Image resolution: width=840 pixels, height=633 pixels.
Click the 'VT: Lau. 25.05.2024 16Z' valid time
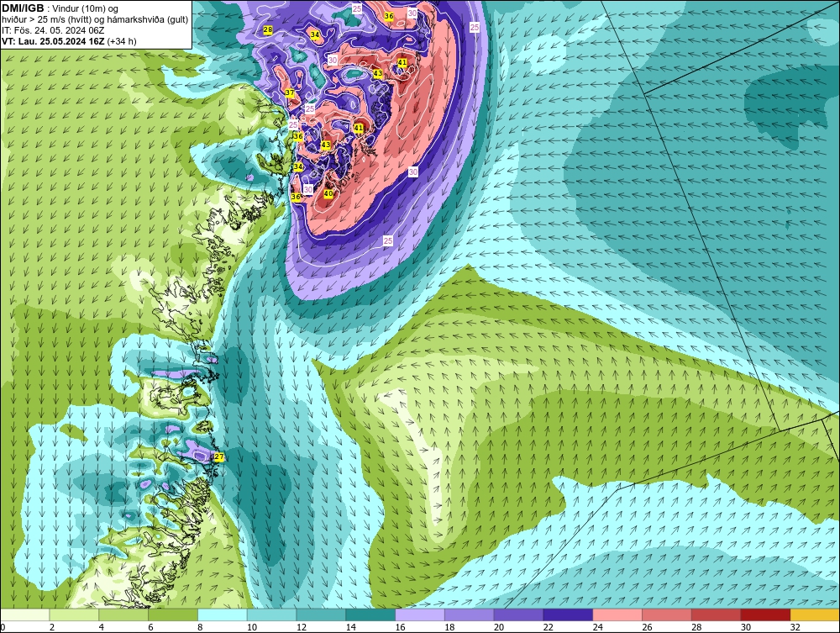click(x=53, y=41)
